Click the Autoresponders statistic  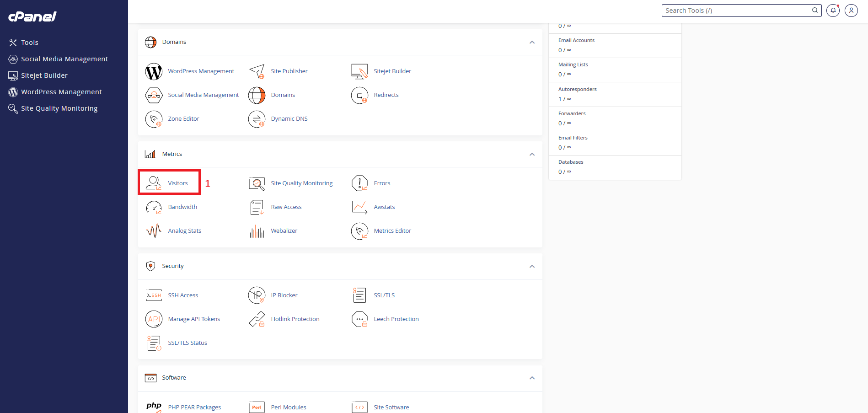coord(615,94)
